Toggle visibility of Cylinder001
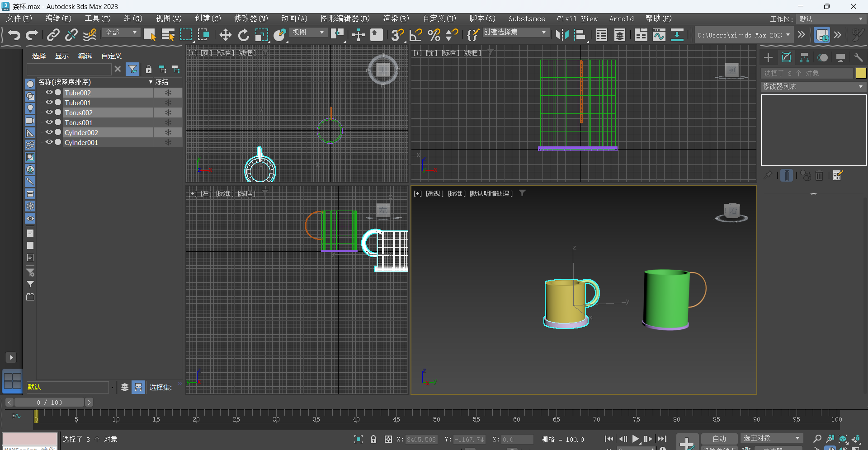This screenshot has width=868, height=450. 49,142
